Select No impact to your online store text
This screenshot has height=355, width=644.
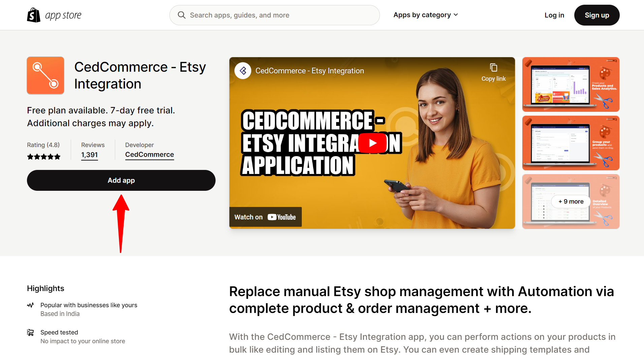(83, 341)
